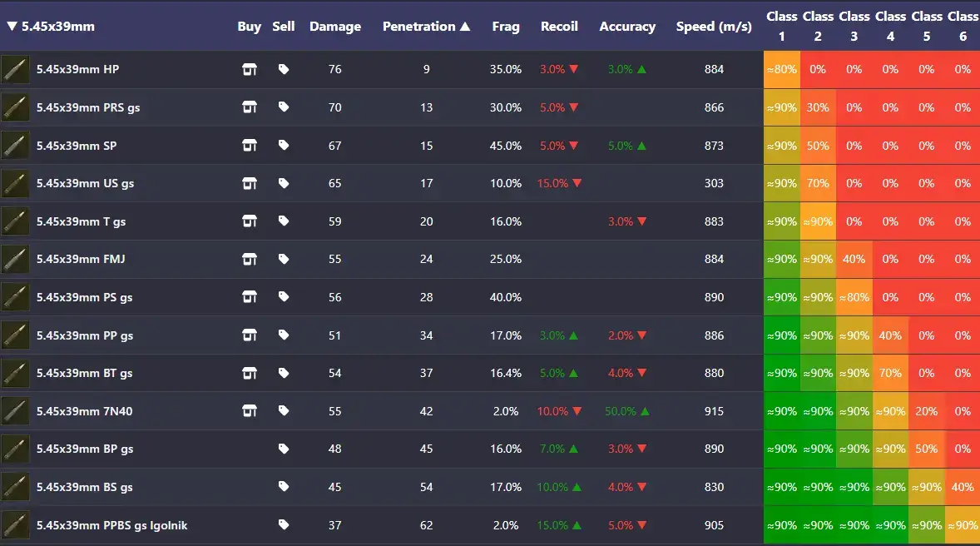This screenshot has width=980, height=546.
Task: Click the Class 6 column header
Action: pyautogui.click(x=963, y=26)
